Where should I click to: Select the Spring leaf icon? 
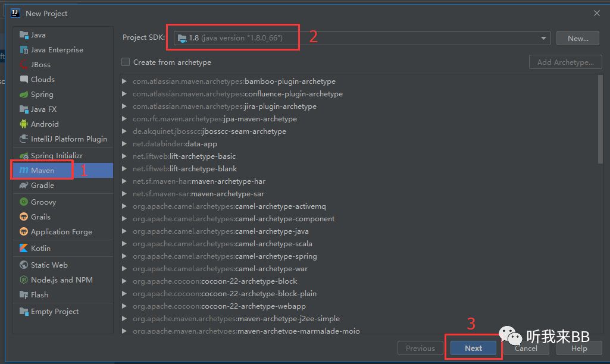click(24, 95)
